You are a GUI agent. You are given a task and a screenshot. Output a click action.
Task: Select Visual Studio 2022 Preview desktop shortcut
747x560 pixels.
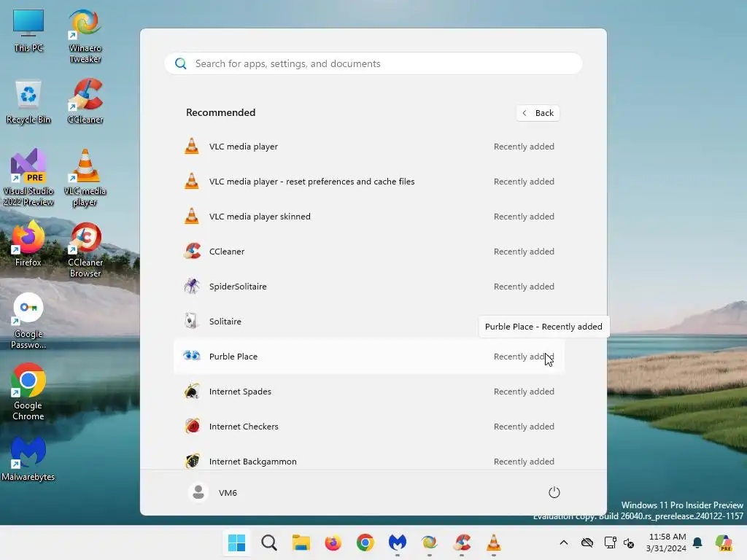click(28, 178)
